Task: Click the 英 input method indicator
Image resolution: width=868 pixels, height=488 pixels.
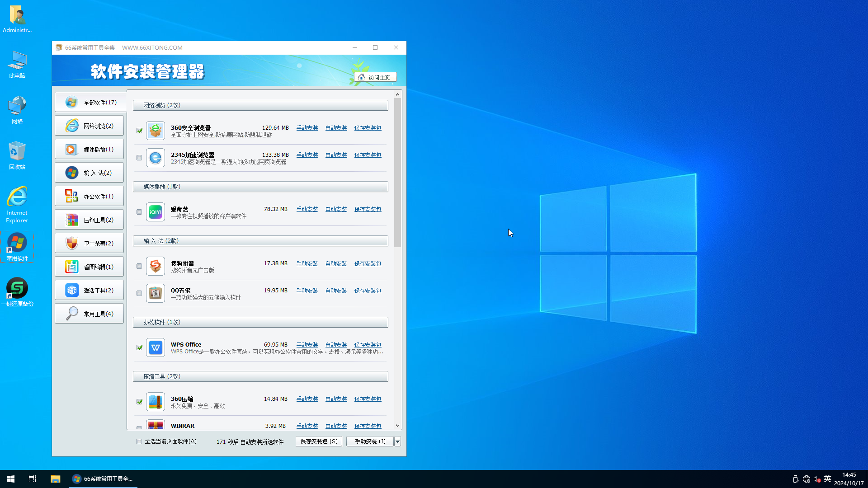Action: pos(827,479)
